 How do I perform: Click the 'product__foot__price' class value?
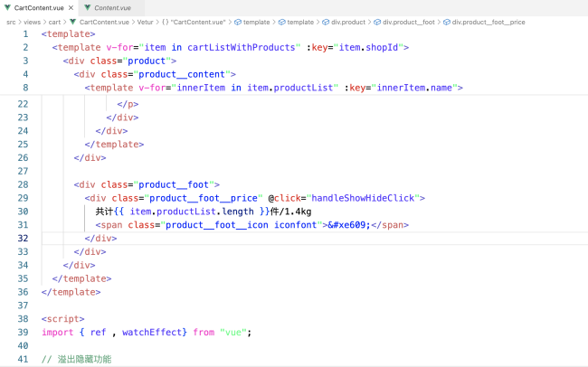[x=204, y=198]
